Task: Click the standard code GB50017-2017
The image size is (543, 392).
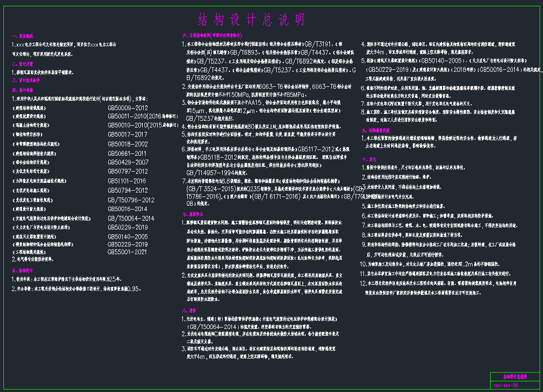Action: [x=128, y=134]
